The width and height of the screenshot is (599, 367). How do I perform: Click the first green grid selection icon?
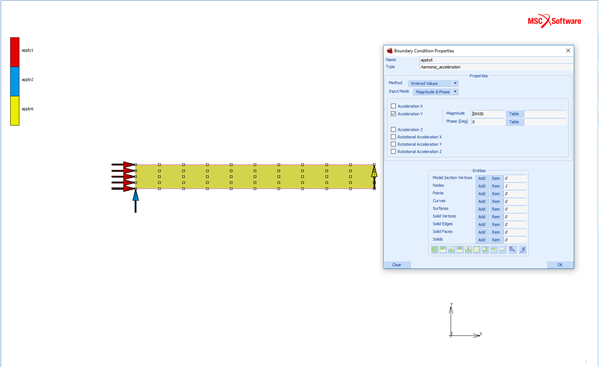point(434,249)
